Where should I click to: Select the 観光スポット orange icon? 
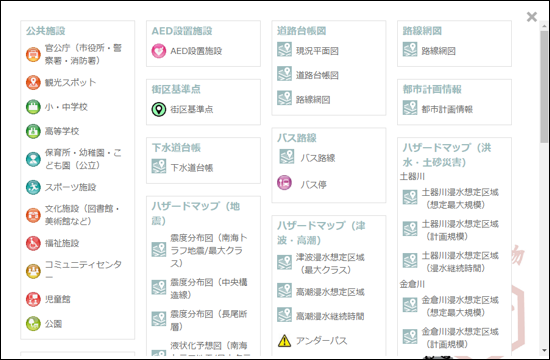coord(33,82)
